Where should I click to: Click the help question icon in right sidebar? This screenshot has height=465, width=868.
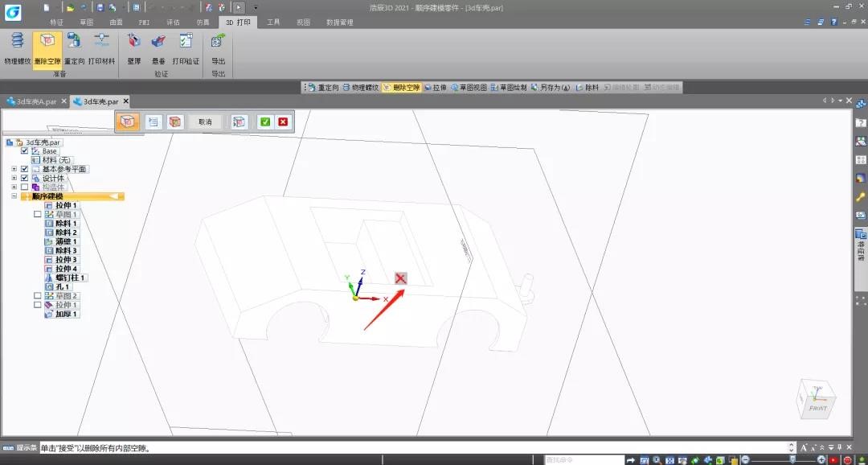(860, 122)
